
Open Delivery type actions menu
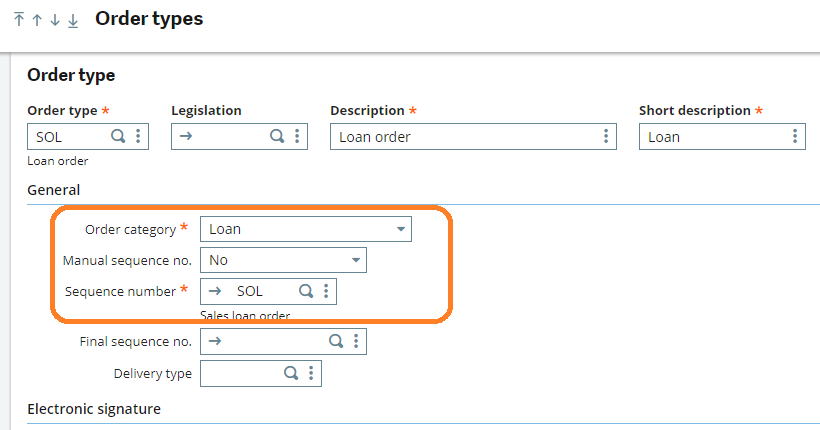[x=311, y=373]
